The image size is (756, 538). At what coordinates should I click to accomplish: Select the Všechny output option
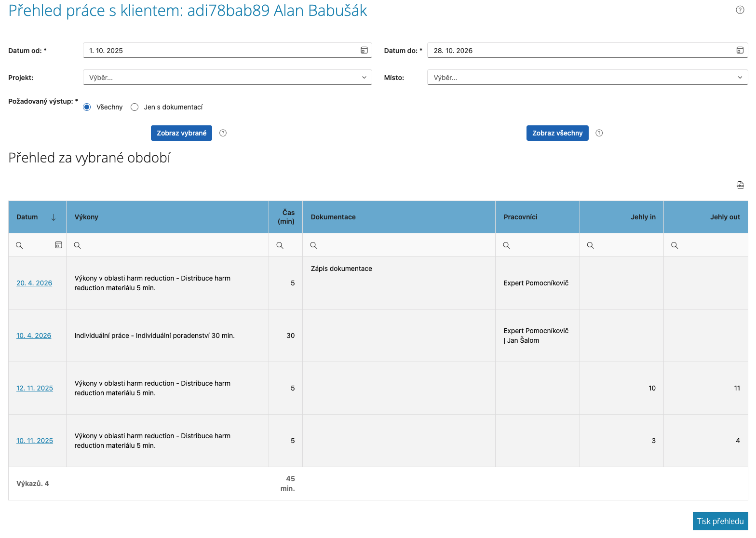click(x=87, y=107)
